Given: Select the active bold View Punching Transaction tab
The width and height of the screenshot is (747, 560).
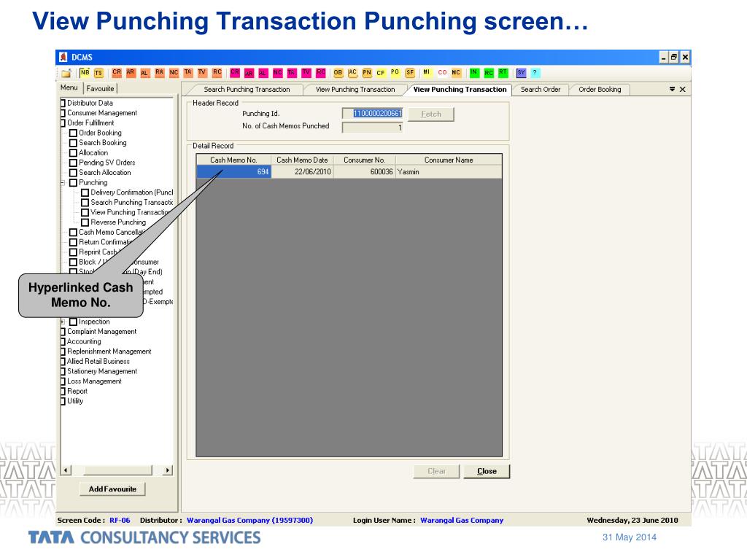Looking at the screenshot, I should tap(460, 90).
